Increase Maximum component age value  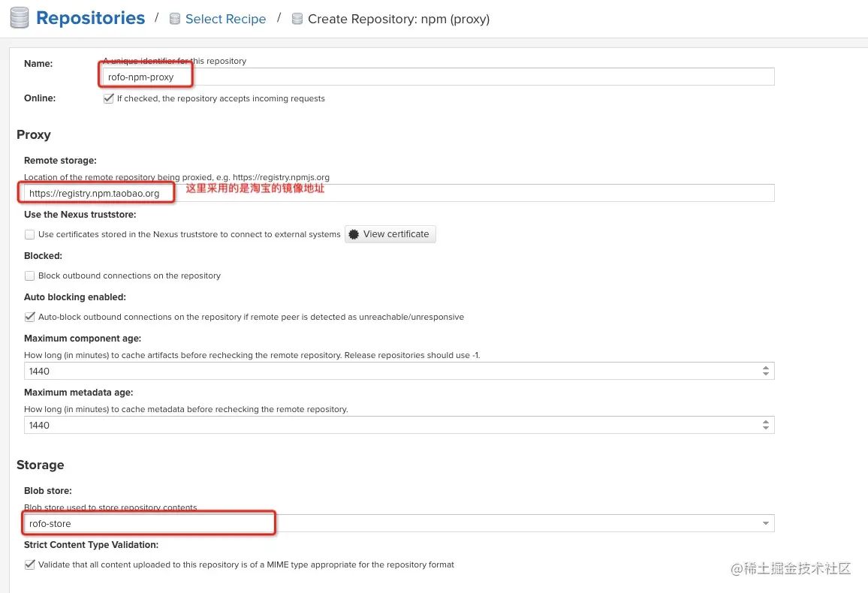pyautogui.click(x=766, y=368)
